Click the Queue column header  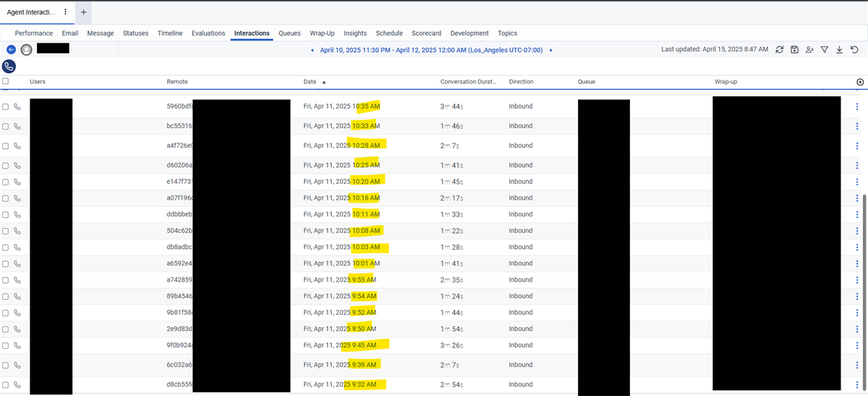[x=587, y=82]
